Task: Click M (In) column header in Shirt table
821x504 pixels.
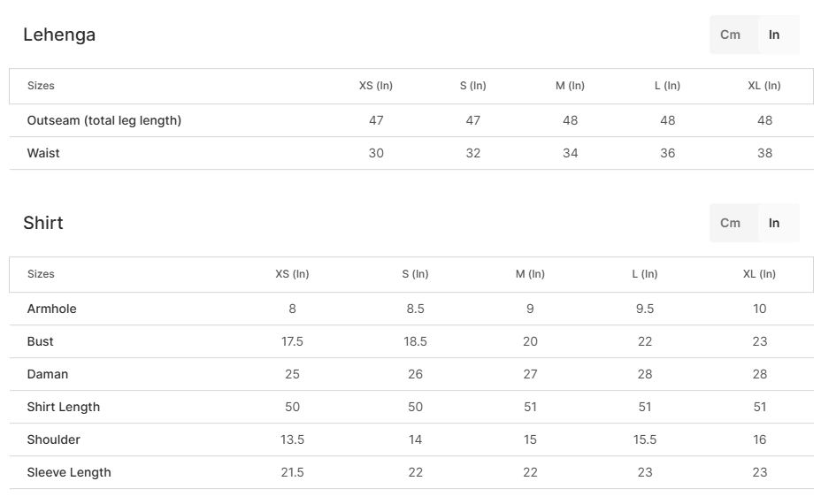Action: coord(530,274)
